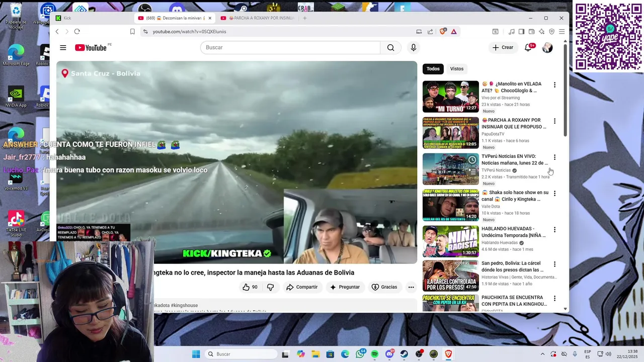Show hidden system tray icons chevron
Viewport: 644px width, 362px height.
(542, 354)
